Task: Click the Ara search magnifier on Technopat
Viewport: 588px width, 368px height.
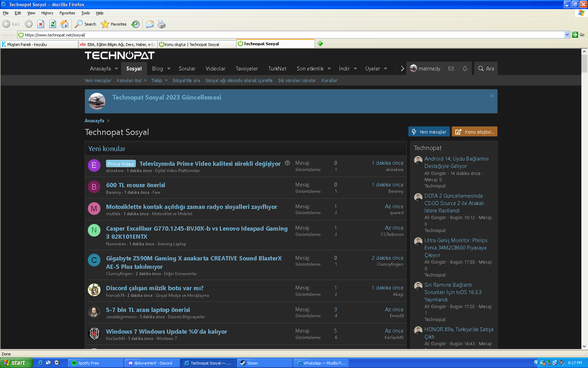Action: point(486,69)
